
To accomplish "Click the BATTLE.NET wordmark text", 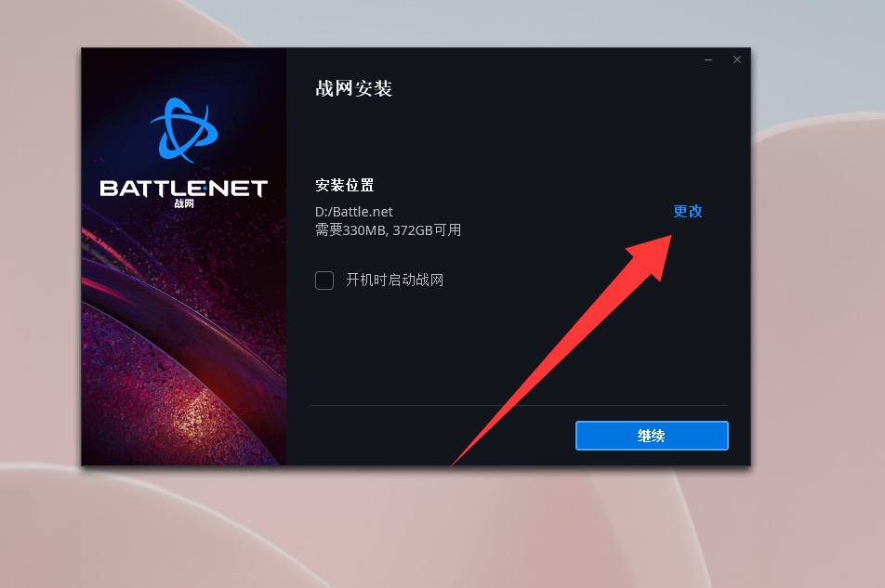I will [x=184, y=189].
